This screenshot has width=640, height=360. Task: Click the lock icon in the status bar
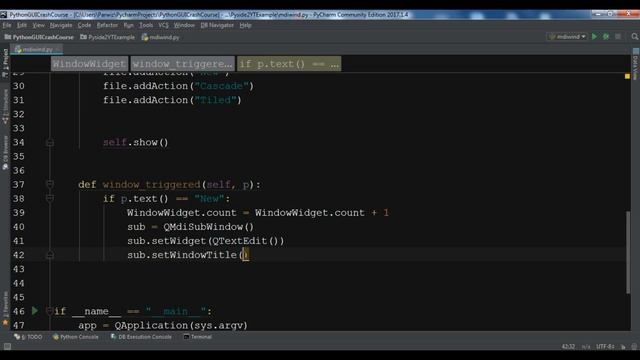(623, 347)
